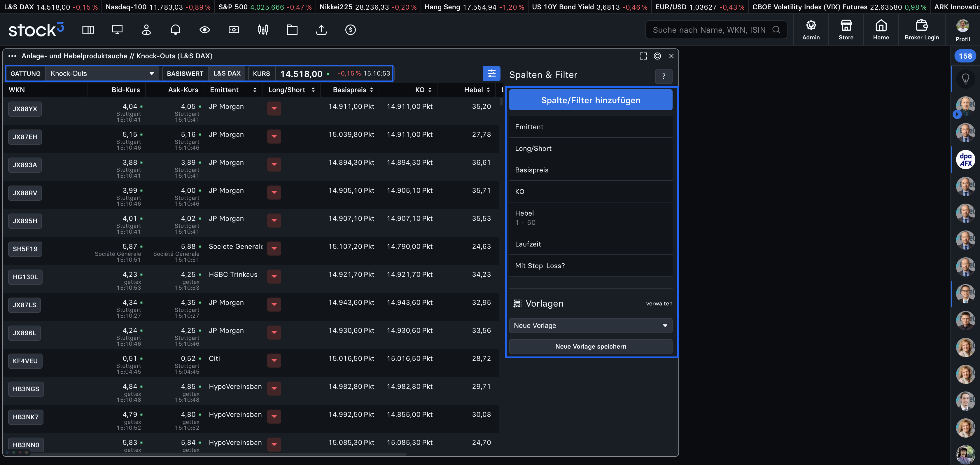Open the alerts bell icon
Viewport: 980px width, 465px height.
[175, 30]
